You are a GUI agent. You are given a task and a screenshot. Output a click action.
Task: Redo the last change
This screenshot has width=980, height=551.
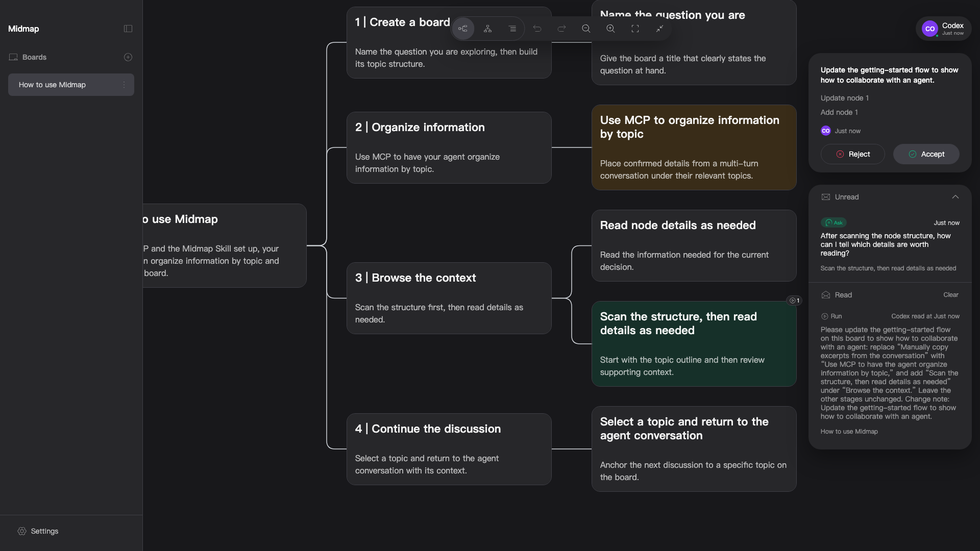[561, 29]
